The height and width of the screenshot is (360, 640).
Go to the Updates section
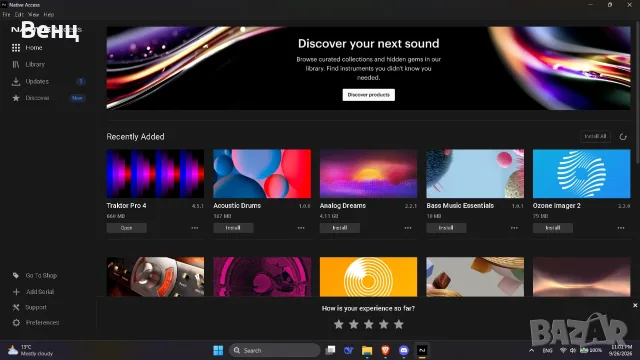(37, 82)
